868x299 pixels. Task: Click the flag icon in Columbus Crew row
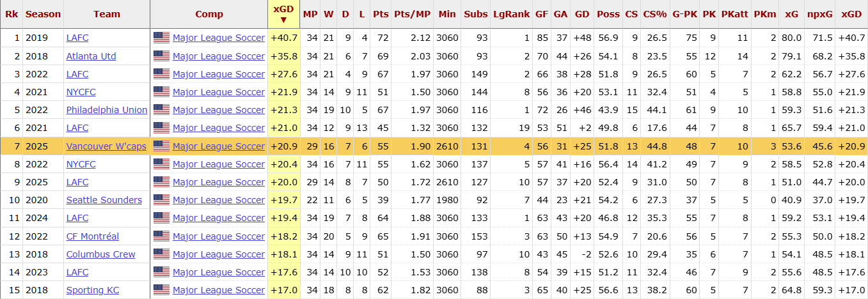pos(161,254)
